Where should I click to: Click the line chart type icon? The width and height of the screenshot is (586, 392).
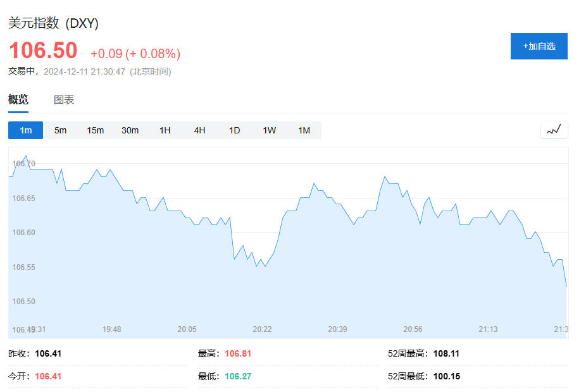point(554,130)
